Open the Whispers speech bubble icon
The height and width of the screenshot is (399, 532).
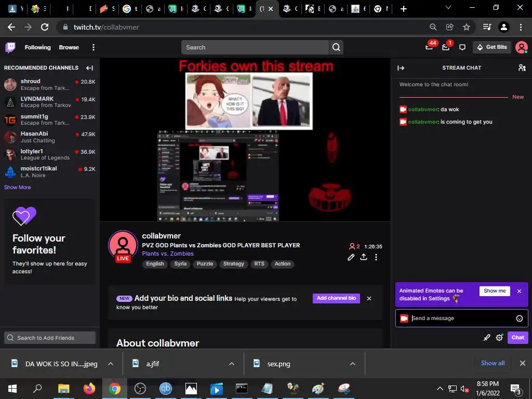point(462,47)
